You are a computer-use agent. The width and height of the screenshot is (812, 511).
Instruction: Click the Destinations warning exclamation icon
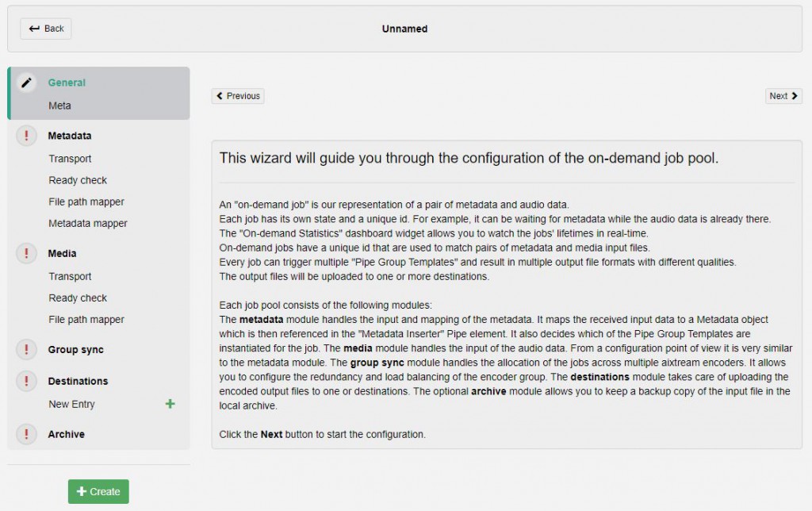27,381
